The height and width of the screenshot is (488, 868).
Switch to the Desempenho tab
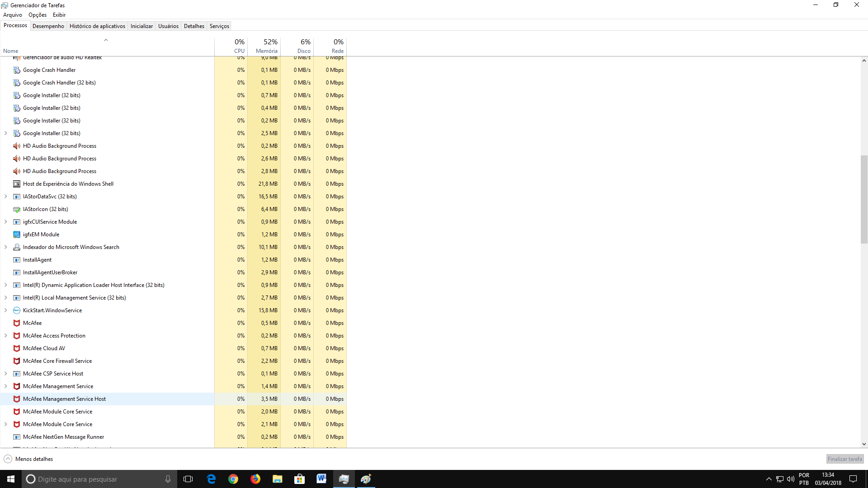48,26
